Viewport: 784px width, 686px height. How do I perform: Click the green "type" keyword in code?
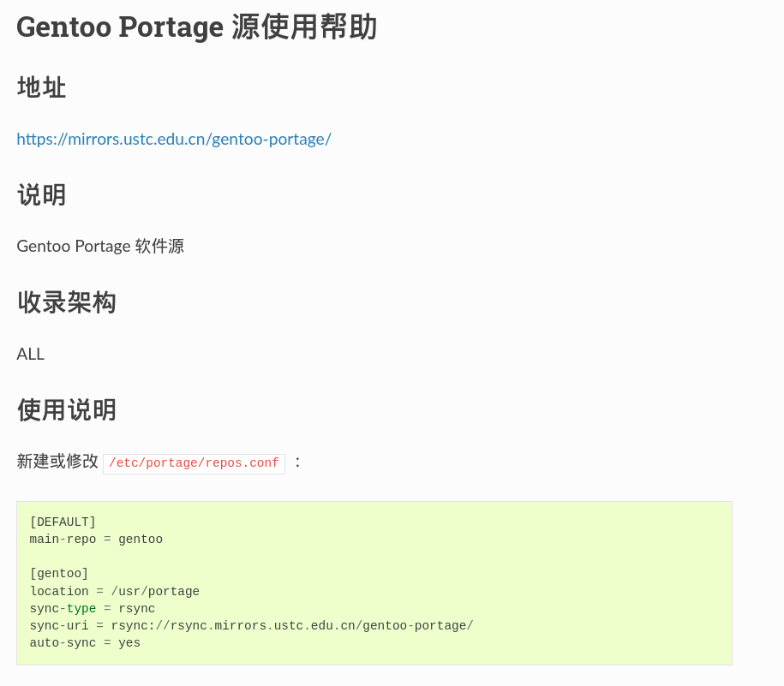tap(81, 609)
